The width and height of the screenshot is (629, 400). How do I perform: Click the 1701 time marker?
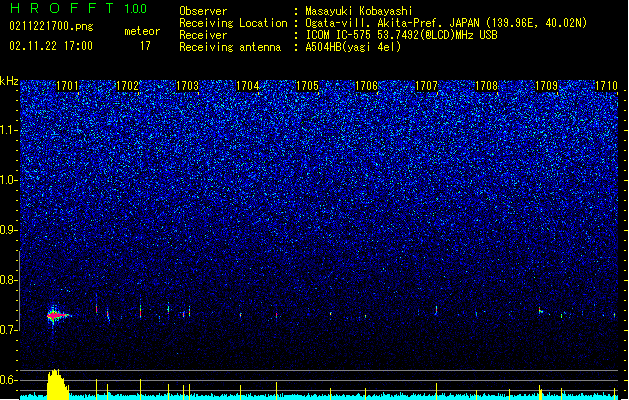pyautogui.click(x=67, y=86)
